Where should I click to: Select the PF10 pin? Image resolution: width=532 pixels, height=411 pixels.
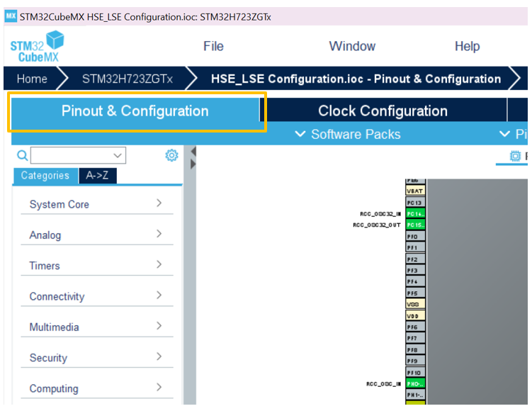pyautogui.click(x=415, y=372)
